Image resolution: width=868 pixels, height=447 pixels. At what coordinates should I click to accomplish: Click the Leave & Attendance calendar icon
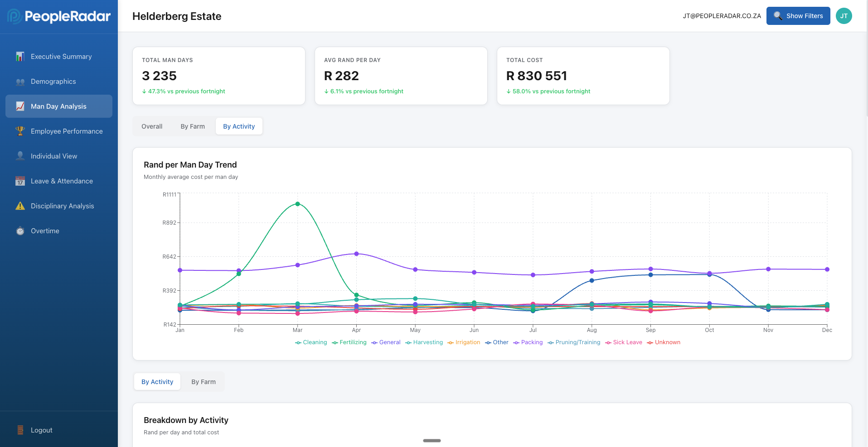[20, 181]
